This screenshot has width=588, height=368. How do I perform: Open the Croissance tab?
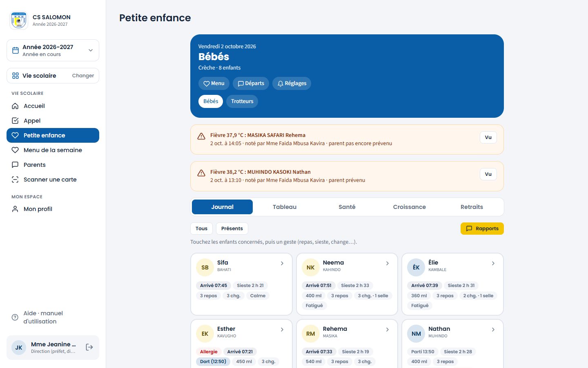coord(410,207)
